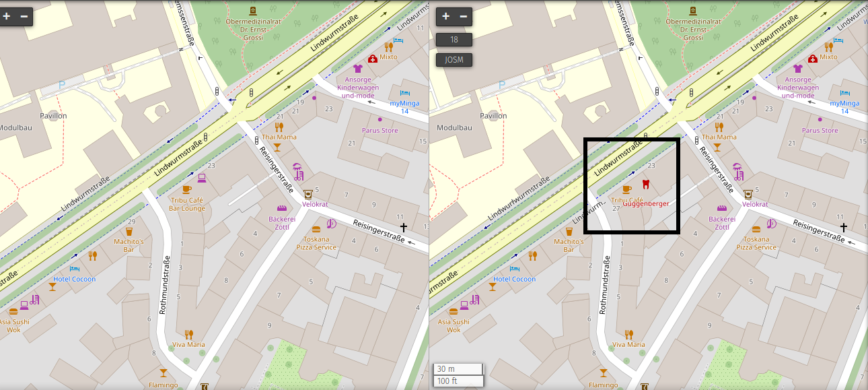Select the red dentist icon near Guggenberger

click(x=645, y=185)
